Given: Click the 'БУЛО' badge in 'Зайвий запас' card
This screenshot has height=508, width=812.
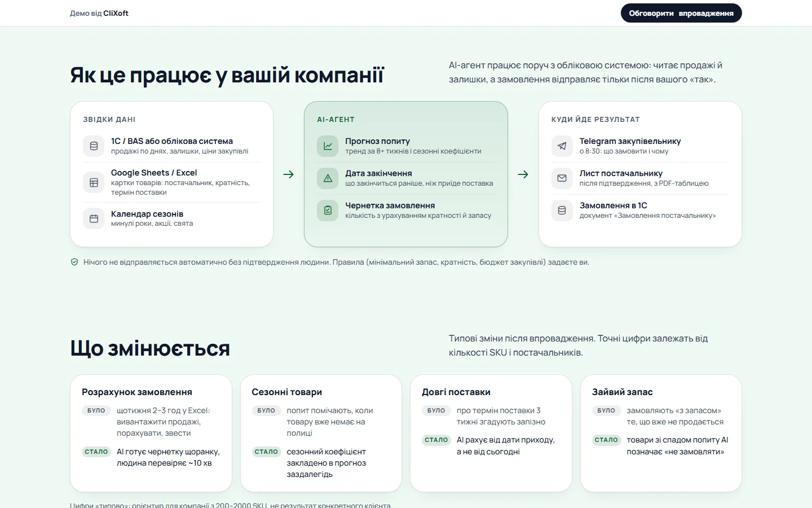Looking at the screenshot, I should [607, 411].
